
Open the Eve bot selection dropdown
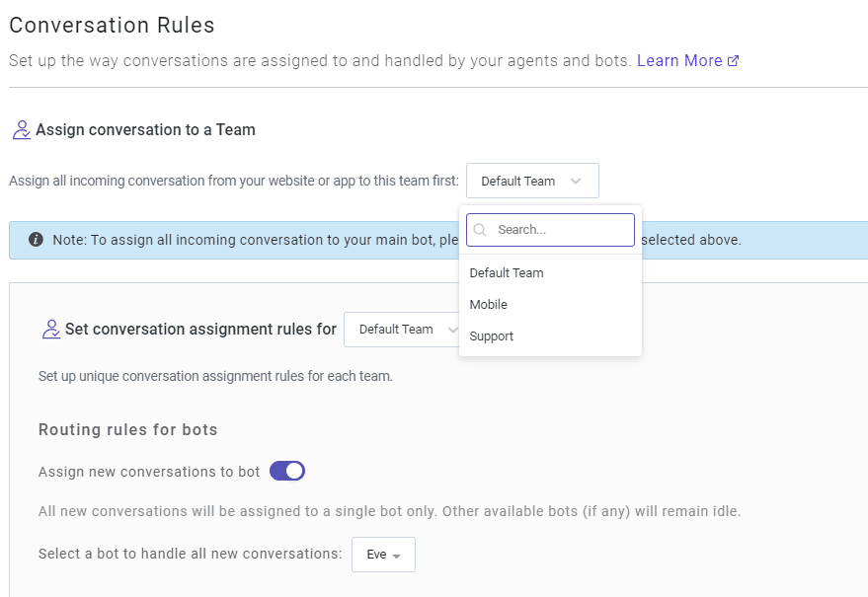coord(383,555)
